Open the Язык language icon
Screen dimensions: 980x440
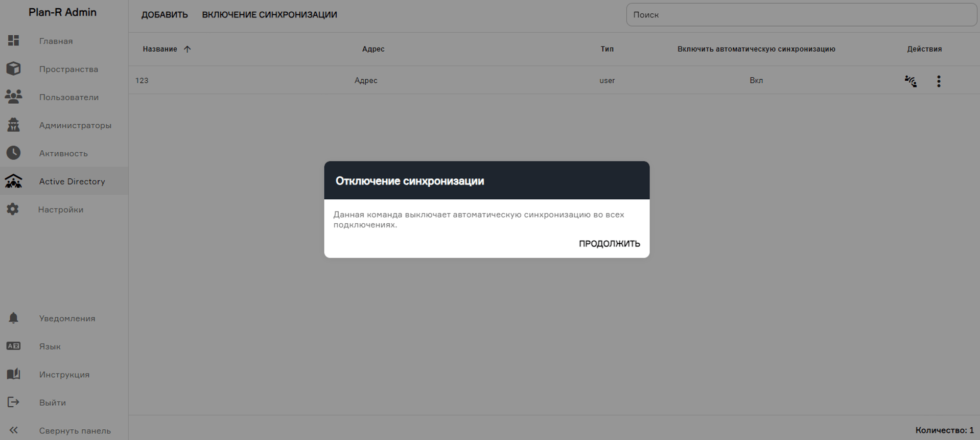[13, 346]
